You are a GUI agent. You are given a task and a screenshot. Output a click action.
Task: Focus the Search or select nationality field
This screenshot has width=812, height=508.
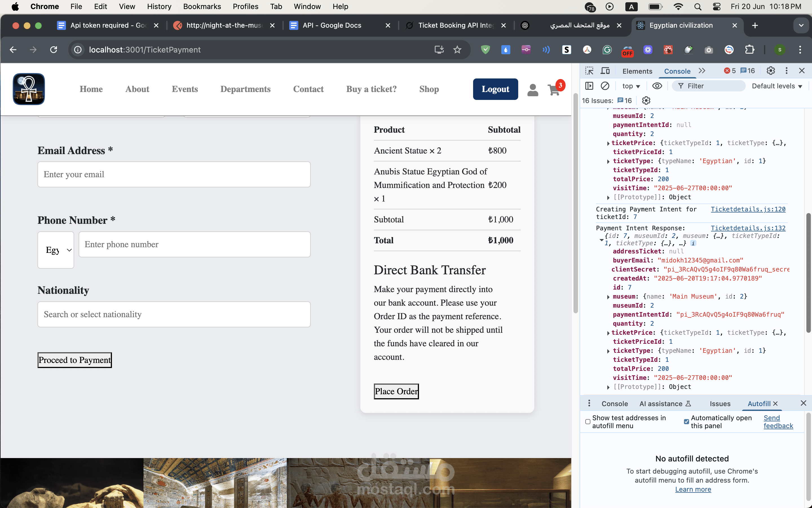[174, 314]
